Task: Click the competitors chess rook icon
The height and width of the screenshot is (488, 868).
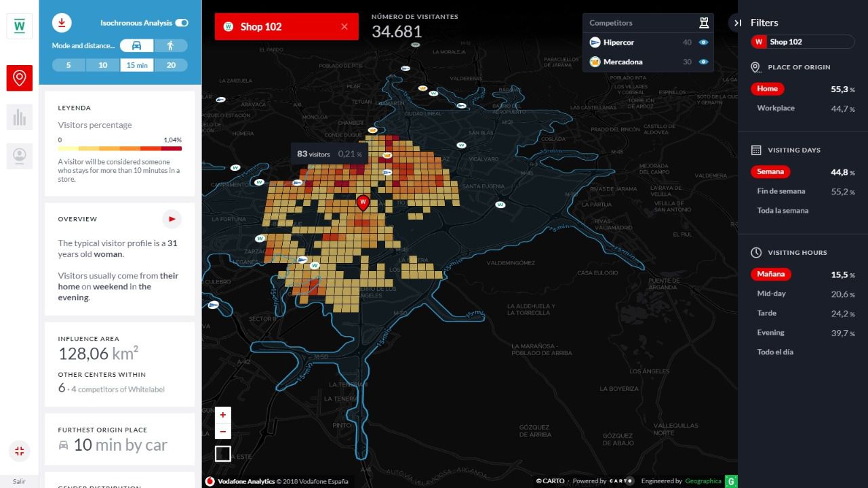Action: tap(704, 22)
